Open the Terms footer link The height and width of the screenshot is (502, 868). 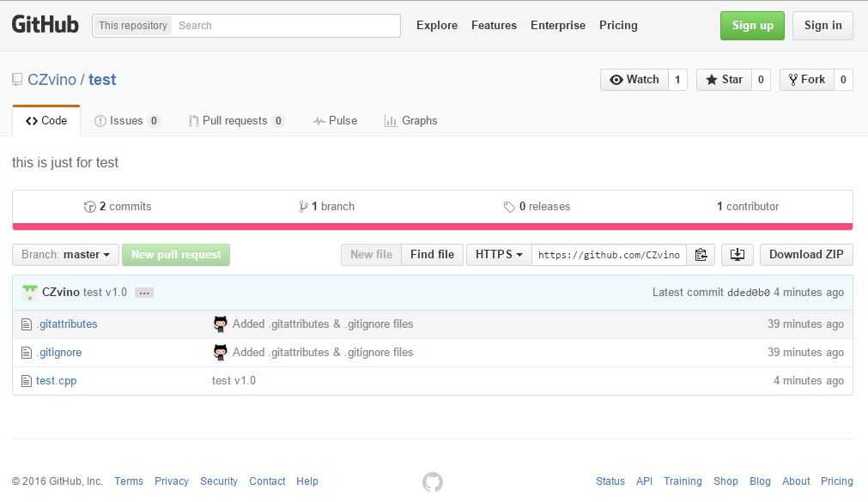click(129, 481)
